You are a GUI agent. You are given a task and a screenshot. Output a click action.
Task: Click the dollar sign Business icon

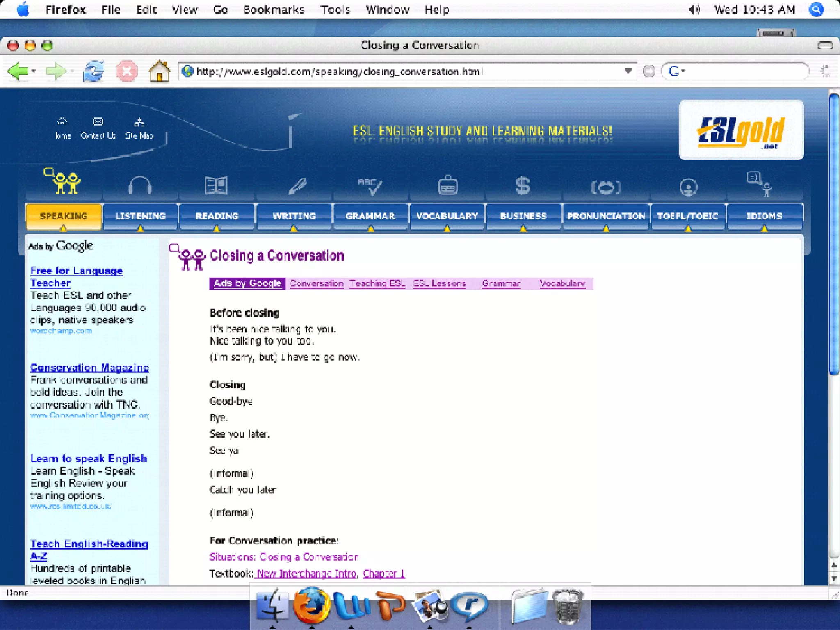click(x=523, y=185)
